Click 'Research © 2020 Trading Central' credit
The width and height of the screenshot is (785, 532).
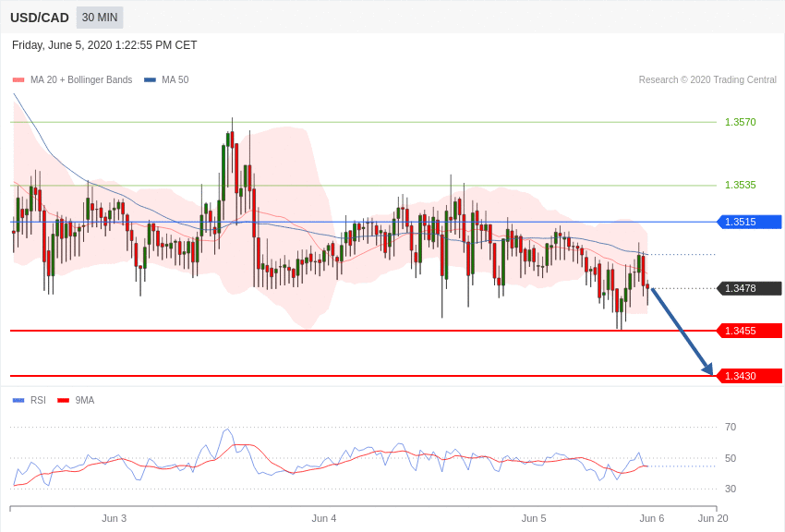coord(707,80)
